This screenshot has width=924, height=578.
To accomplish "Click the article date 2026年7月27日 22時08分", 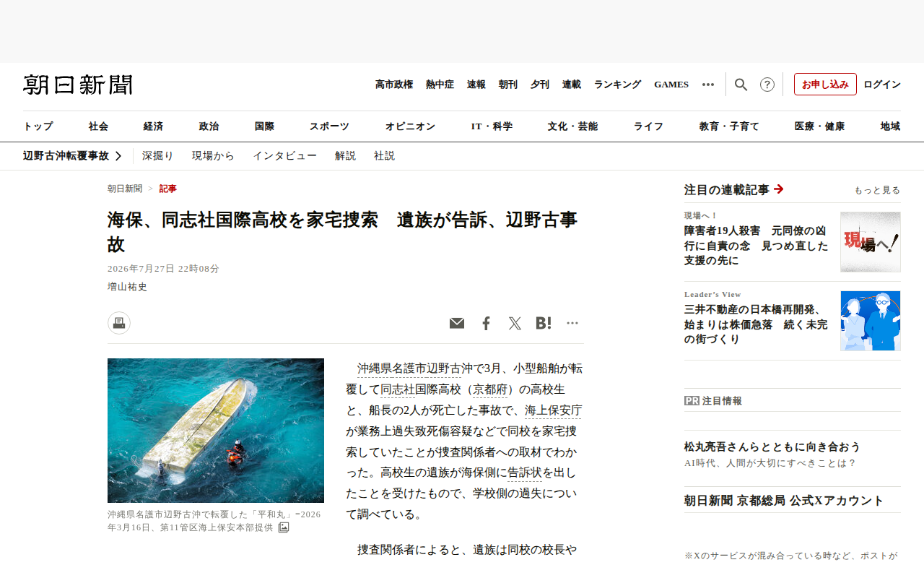I will pyautogui.click(x=163, y=269).
